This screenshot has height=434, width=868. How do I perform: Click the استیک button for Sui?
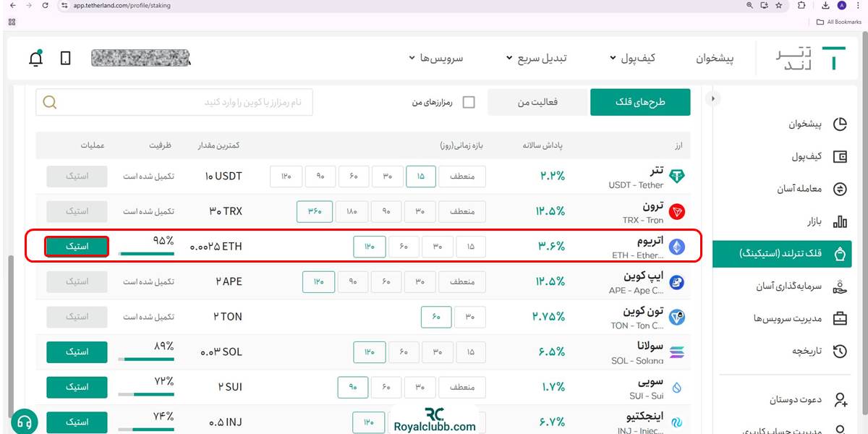(77, 388)
